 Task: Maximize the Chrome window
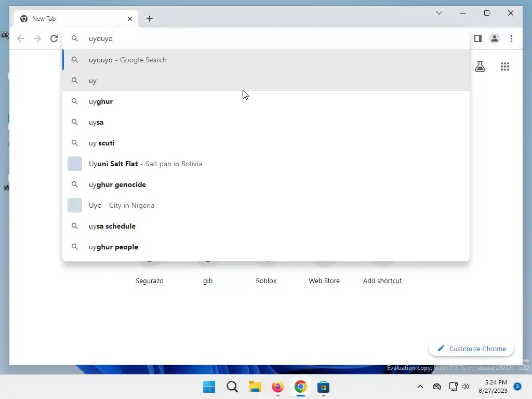[486, 13]
